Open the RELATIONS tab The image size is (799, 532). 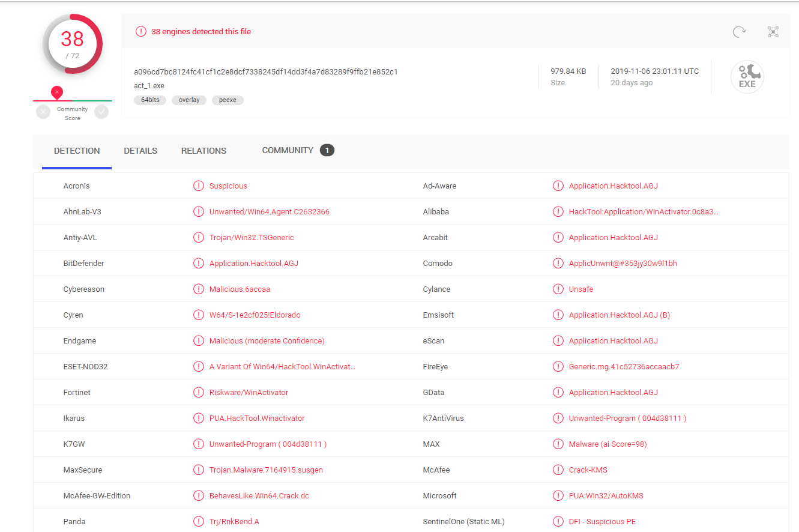tap(204, 151)
